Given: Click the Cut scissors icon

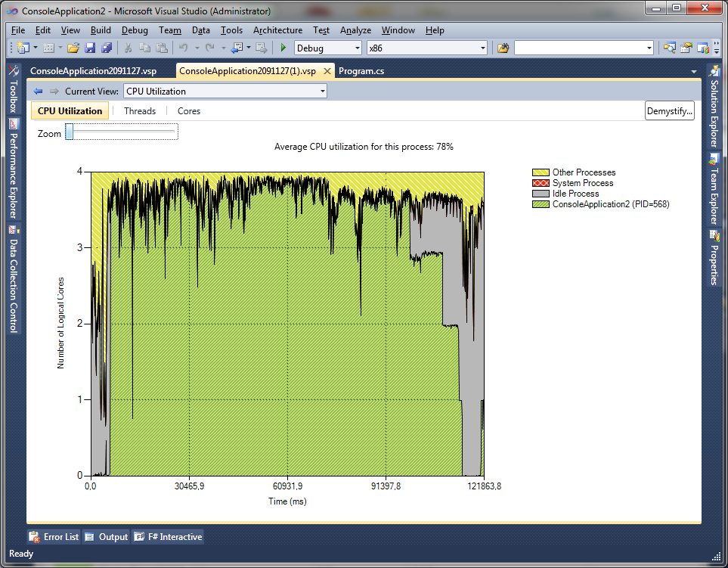Looking at the screenshot, I should pos(129,48).
